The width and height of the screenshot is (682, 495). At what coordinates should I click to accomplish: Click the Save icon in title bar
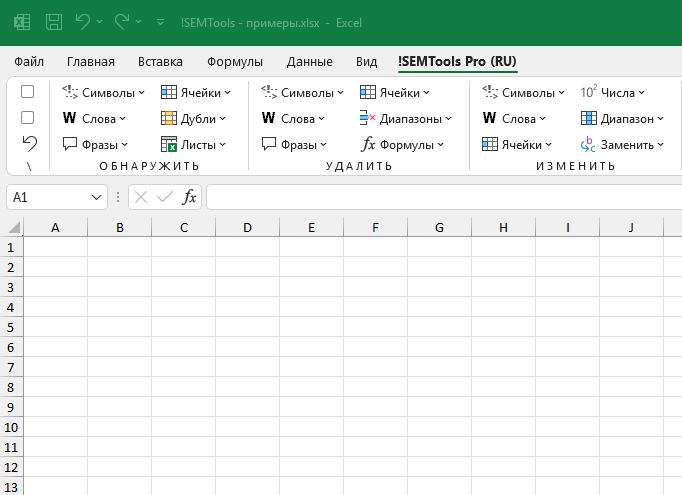54,20
